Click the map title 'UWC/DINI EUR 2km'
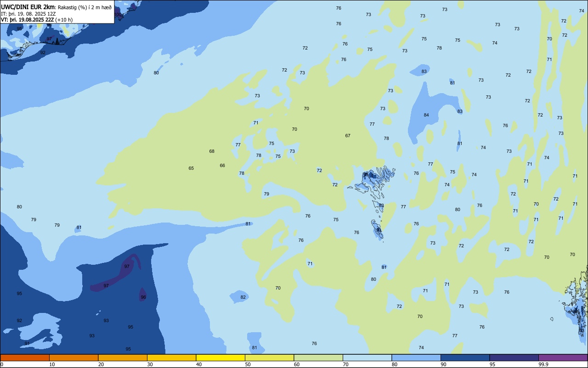588x368 pixels. coord(28,7)
